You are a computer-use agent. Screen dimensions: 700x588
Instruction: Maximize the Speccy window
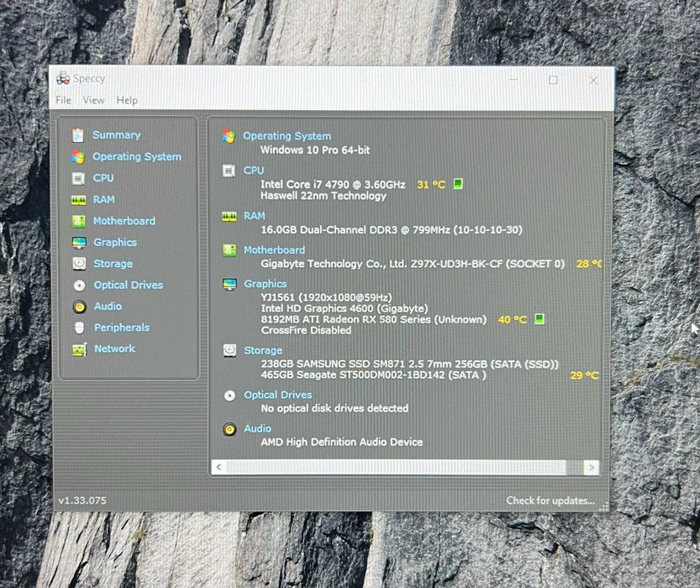point(553,80)
